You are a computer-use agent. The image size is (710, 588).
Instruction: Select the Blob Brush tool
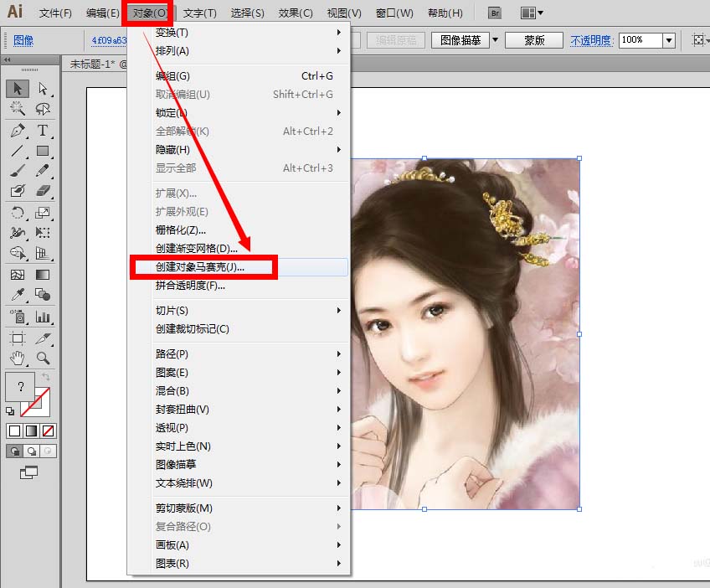pos(18,190)
